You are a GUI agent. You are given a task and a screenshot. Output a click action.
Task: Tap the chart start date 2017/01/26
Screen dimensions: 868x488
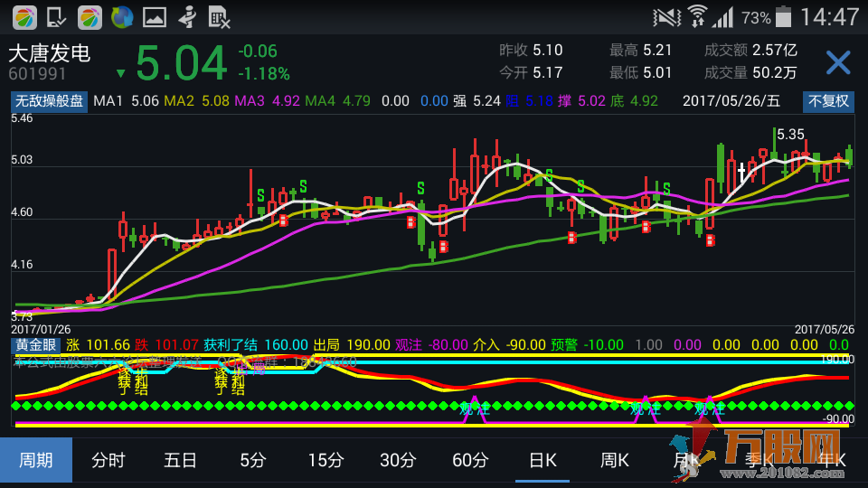[x=41, y=329]
